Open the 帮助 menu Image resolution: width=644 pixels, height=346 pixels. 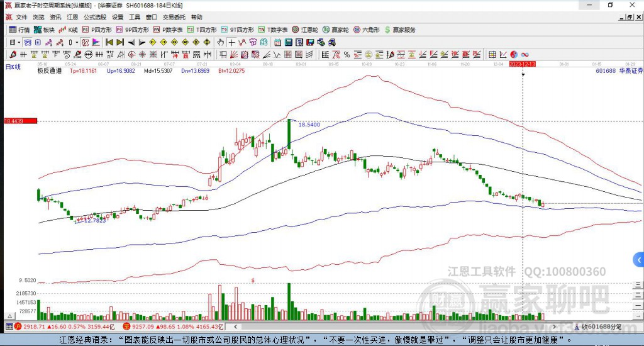(x=197, y=17)
